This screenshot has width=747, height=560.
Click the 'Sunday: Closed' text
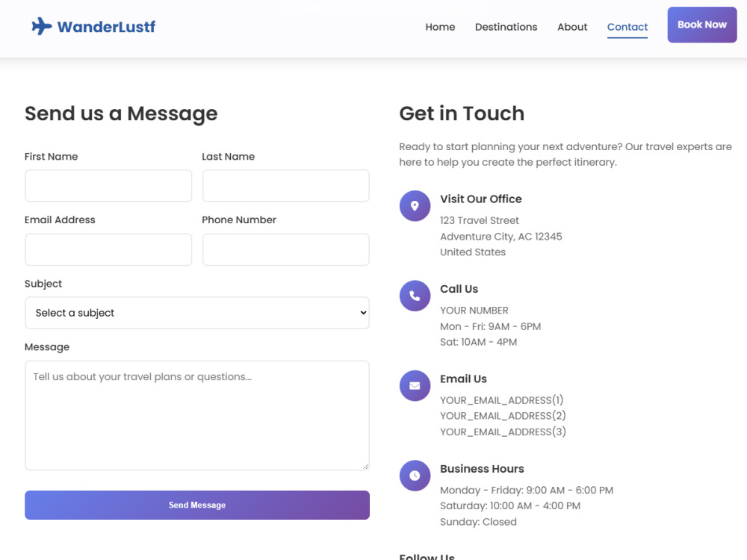tap(478, 522)
